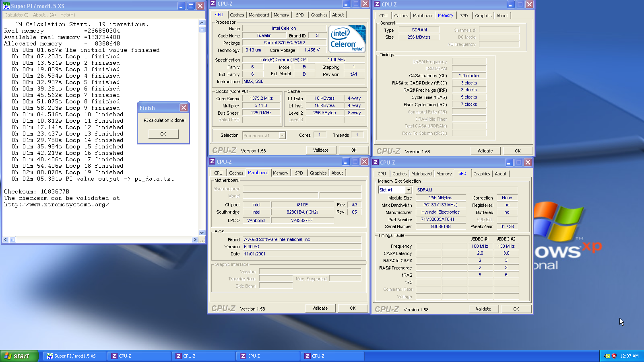Select Memory tab in CPU-Z Mainboard window
Image resolution: width=644 pixels, height=362 pixels.
pos(281,173)
